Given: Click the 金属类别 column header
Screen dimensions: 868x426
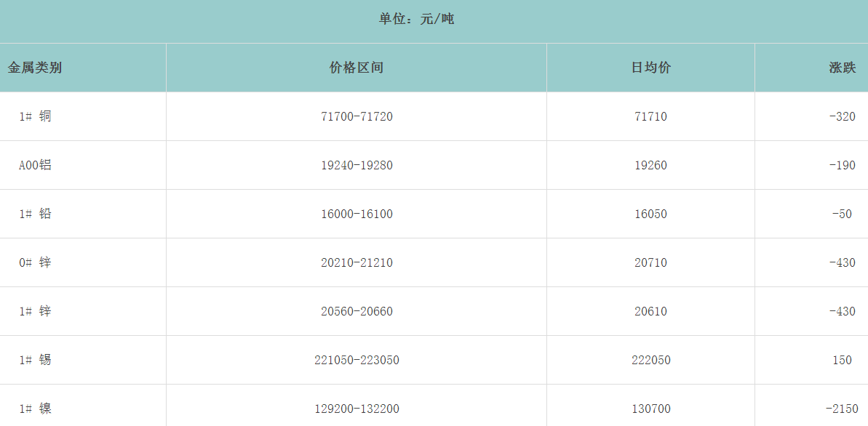Looking at the screenshot, I should coord(35,68).
